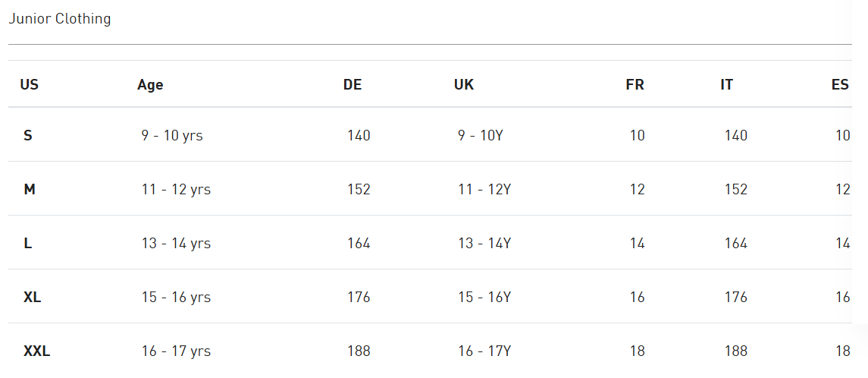Select the IT 176 size value

pos(735,297)
